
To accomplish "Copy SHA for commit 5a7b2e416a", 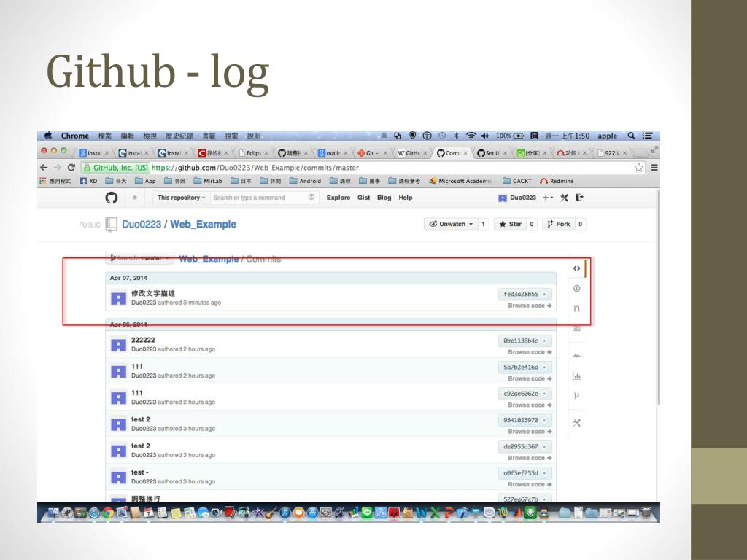I will 544,367.
